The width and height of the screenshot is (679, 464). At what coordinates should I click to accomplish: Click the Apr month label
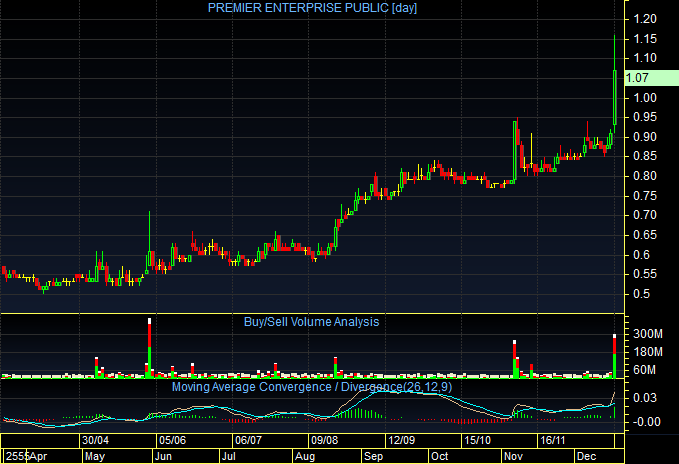tap(38, 456)
